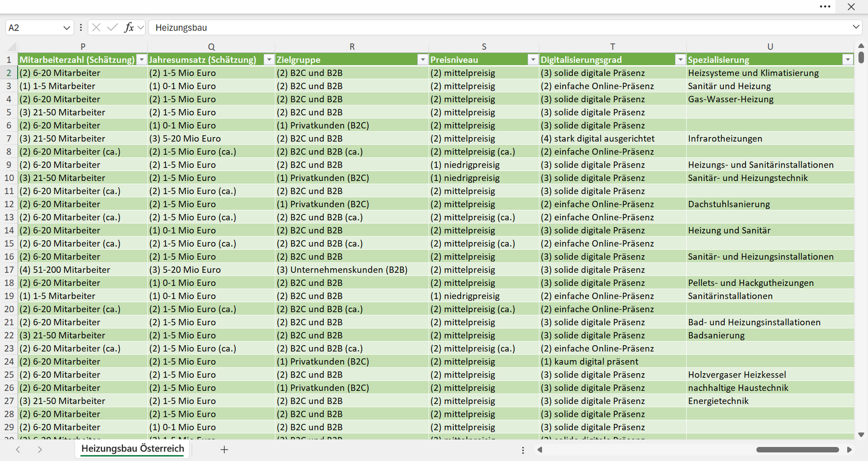868x461 pixels.
Task: Open the Jahresumsatz (Schätzung) filter dropdown
Action: click(x=269, y=60)
